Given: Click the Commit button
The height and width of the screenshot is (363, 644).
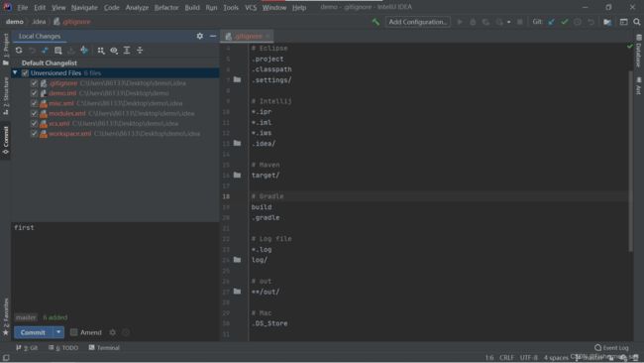Looking at the screenshot, I should [x=33, y=332].
